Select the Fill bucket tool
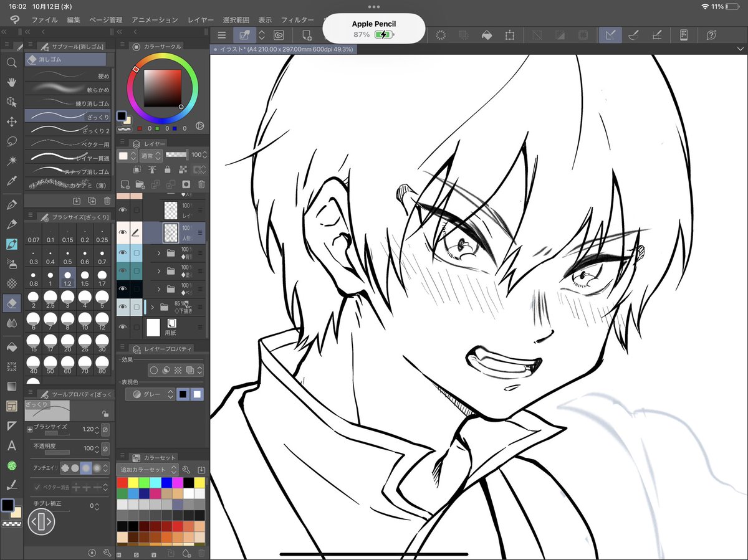Viewport: 748px width, 560px height. click(x=11, y=346)
